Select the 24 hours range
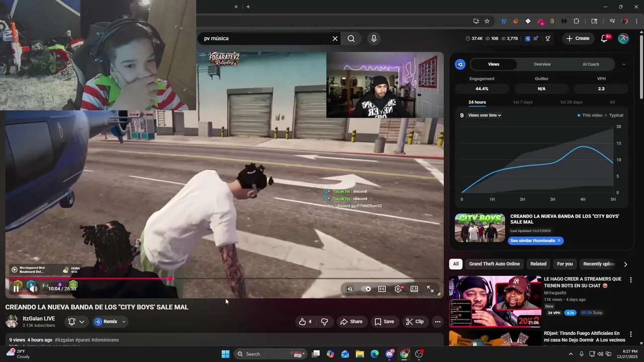Screen dimensions: 644x362 477,102
